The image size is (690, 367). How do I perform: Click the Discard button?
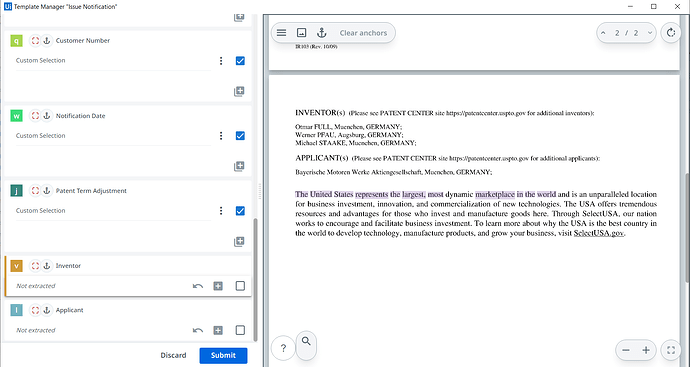pyautogui.click(x=173, y=355)
